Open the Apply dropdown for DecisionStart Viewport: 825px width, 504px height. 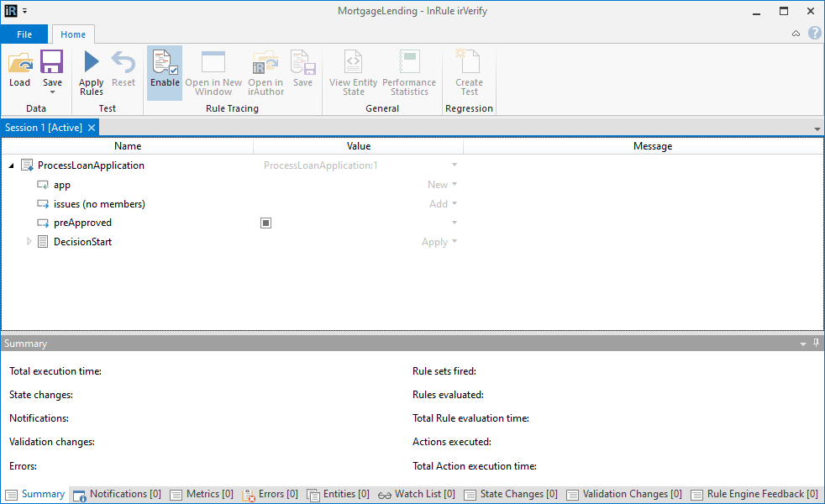click(x=453, y=242)
